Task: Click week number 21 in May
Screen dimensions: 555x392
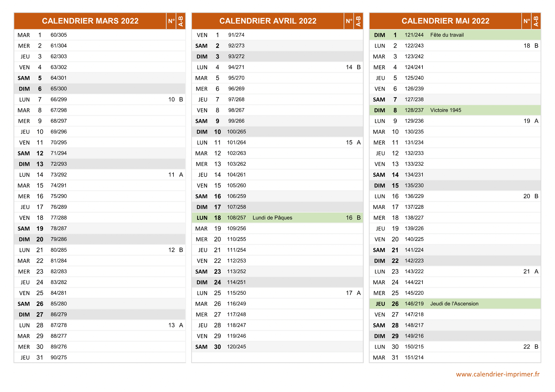Action: click(x=527, y=272)
